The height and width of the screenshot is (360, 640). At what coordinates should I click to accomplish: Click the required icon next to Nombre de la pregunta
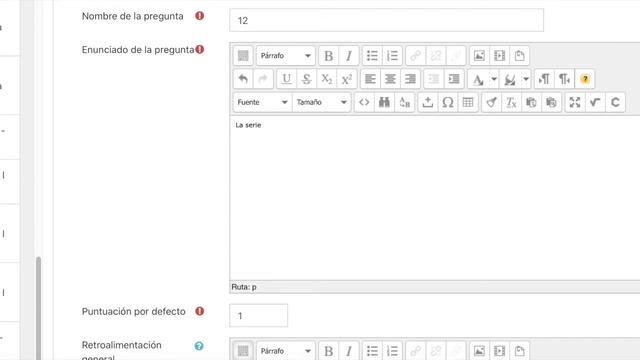click(200, 16)
